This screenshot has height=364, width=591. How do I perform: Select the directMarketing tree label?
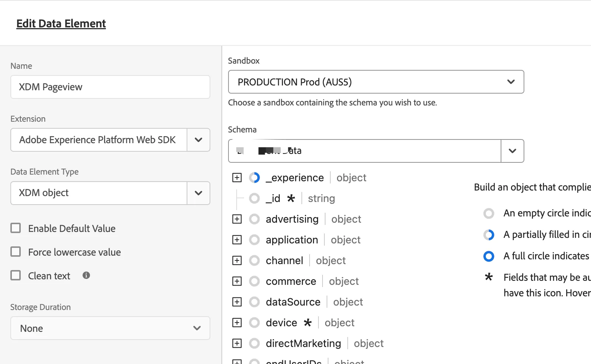coord(303,343)
